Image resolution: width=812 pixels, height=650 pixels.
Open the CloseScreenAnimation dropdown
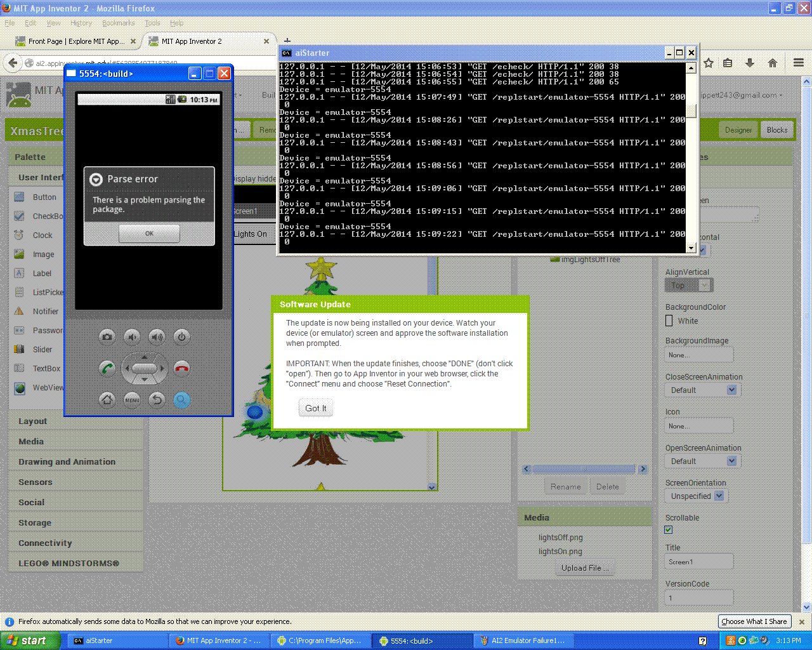coord(703,390)
